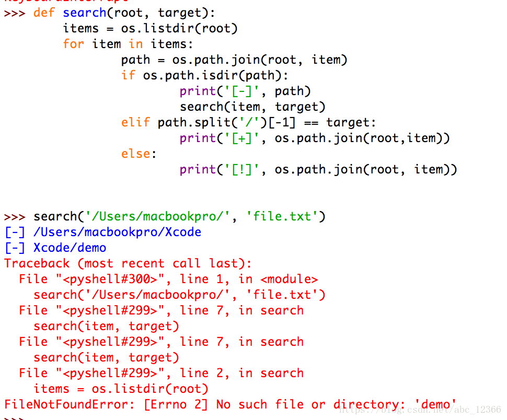Screen dimensions: 507x420
Task: Click the print('[-]', path) statement
Action: coord(245,91)
